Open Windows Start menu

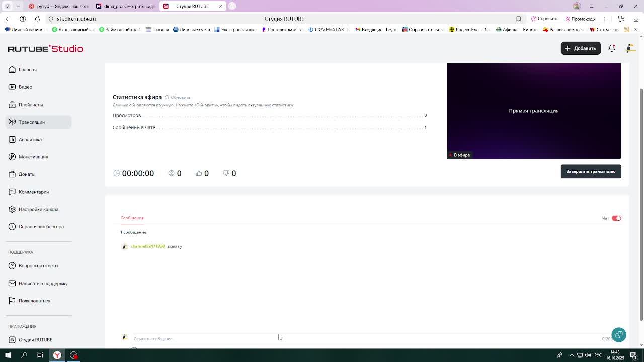[x=8, y=355]
